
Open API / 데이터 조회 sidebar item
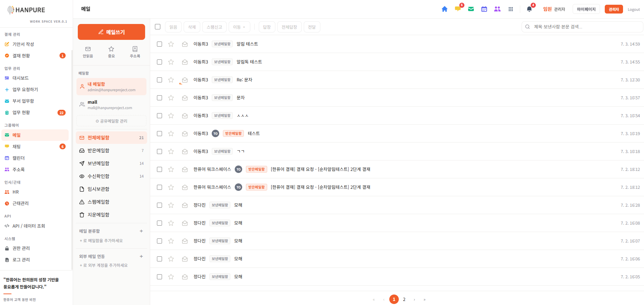click(35, 226)
